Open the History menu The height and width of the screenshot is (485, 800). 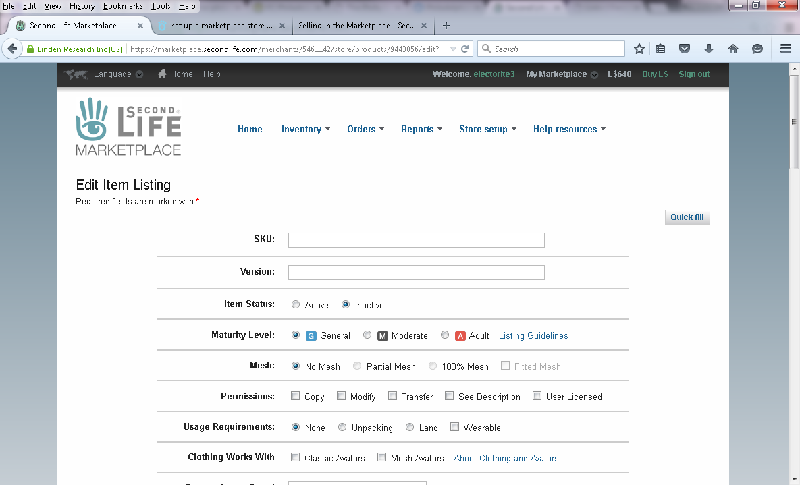point(82,6)
